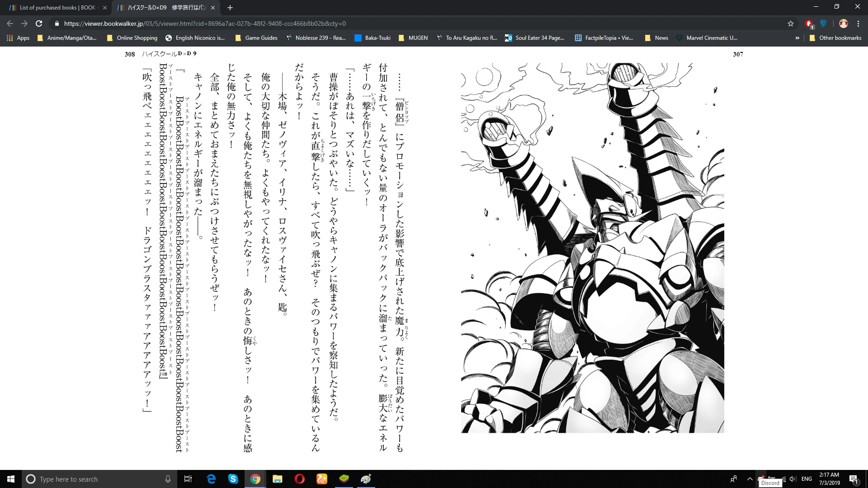This screenshot has width=868, height=488.
Task: Close the List of purchased books tab
Action: (105, 8)
